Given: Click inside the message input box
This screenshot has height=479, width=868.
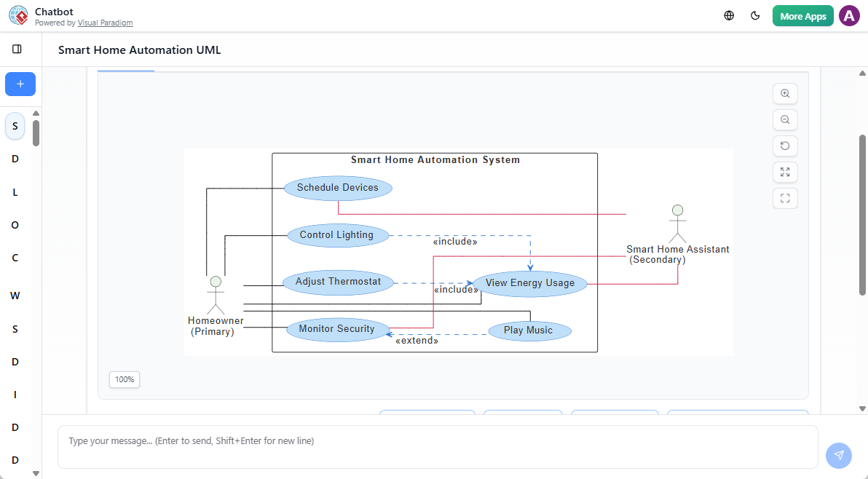Looking at the screenshot, I should click(x=437, y=446).
